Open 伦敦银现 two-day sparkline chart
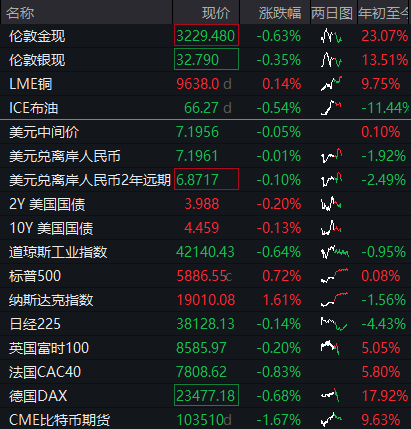411x429 pixels. (x=331, y=60)
